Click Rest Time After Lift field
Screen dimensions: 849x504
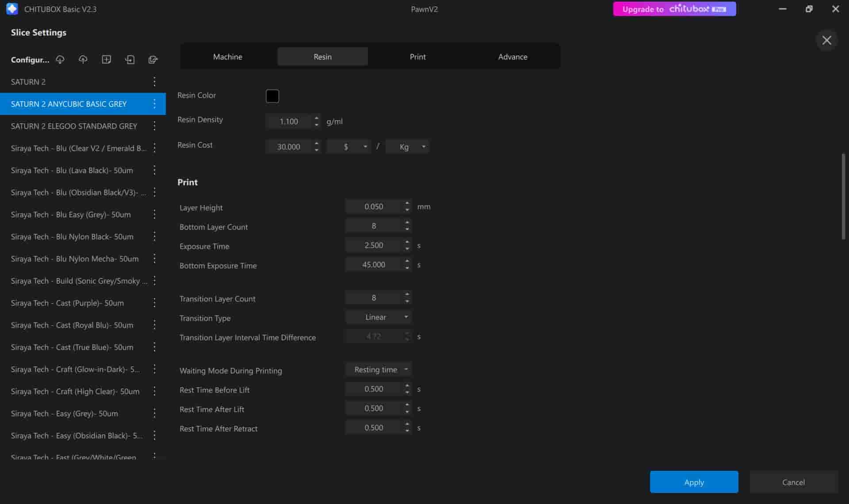(374, 409)
